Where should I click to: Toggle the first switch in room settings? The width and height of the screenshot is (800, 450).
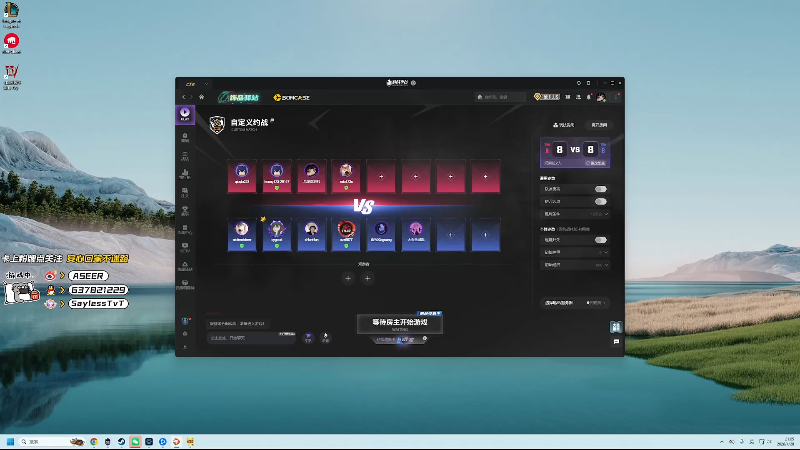click(x=601, y=189)
